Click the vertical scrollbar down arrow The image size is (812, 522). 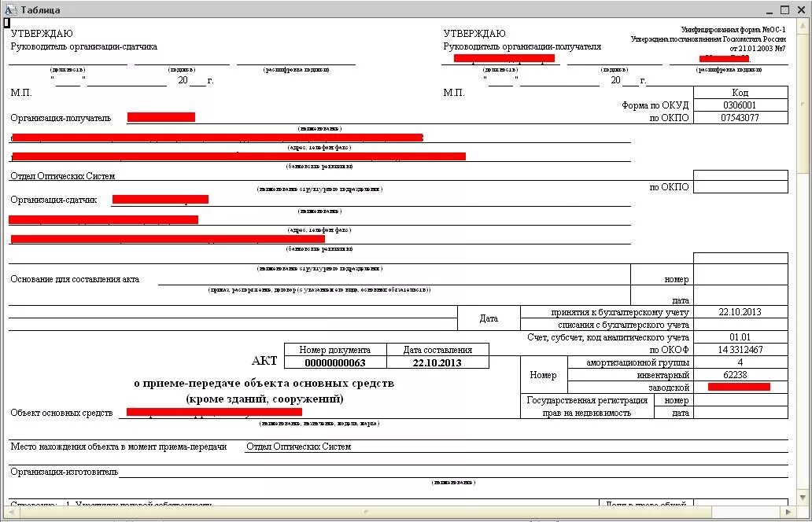tap(803, 498)
